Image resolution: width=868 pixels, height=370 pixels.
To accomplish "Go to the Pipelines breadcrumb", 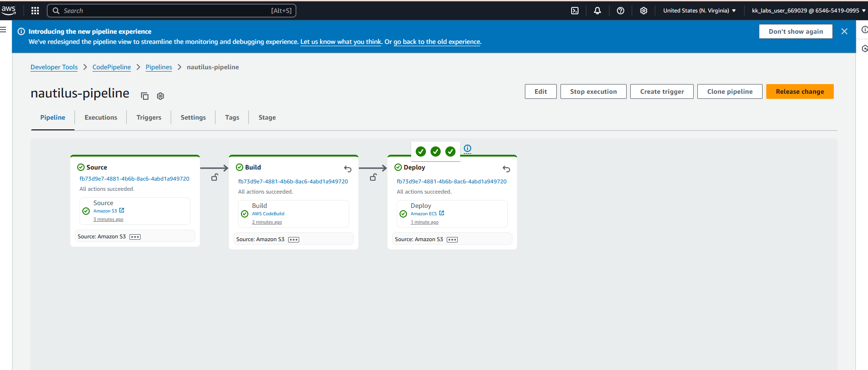I will 159,67.
